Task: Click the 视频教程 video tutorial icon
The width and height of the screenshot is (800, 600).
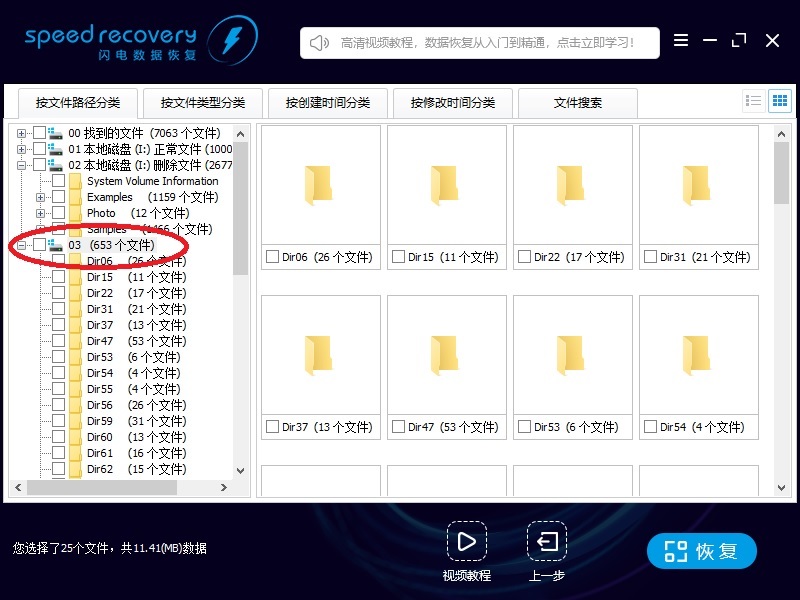Action: 466,543
